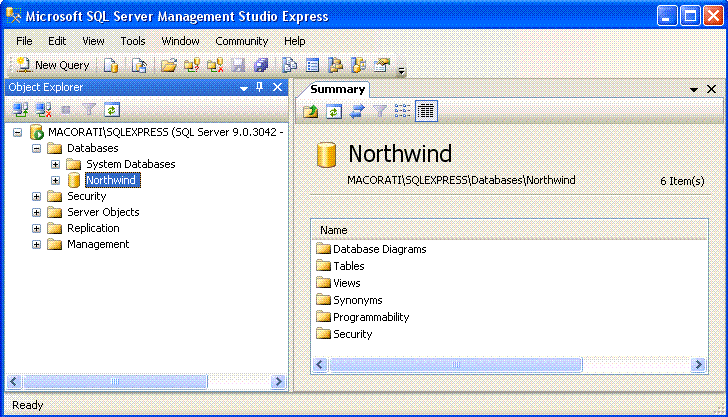Click the Name column header

point(509,230)
